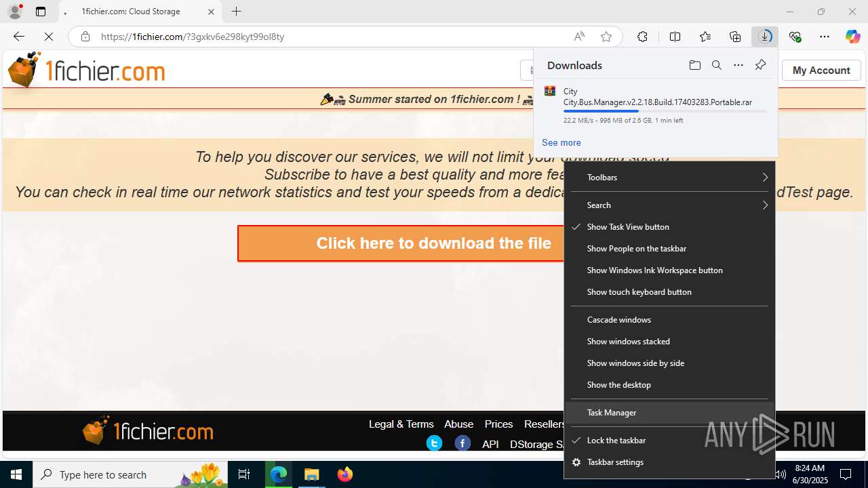Open the Legal & Terms footer link
Screen dimensions: 868x488
point(401,424)
